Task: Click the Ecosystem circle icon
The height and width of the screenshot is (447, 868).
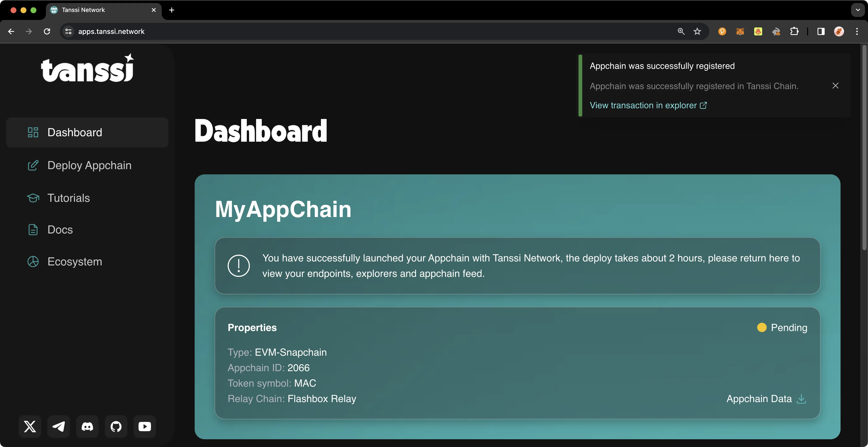Action: 33,262
